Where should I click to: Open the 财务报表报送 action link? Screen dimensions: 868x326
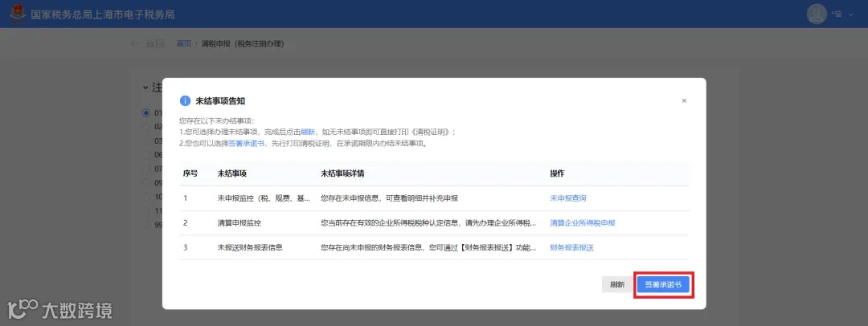click(x=571, y=247)
